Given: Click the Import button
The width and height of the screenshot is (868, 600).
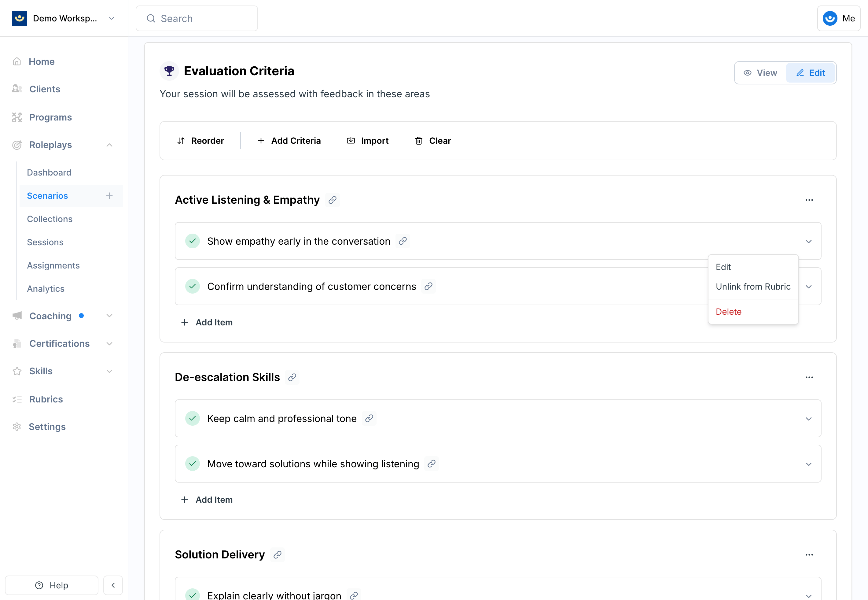Looking at the screenshot, I should click(367, 141).
